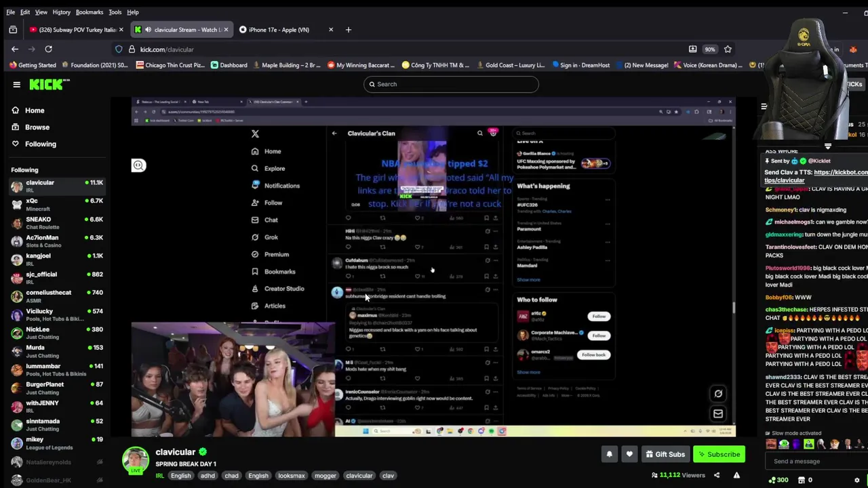Click the magnifier zoom icon over the stream
Image resolution: width=868 pixels, height=488 pixels.
(138, 165)
